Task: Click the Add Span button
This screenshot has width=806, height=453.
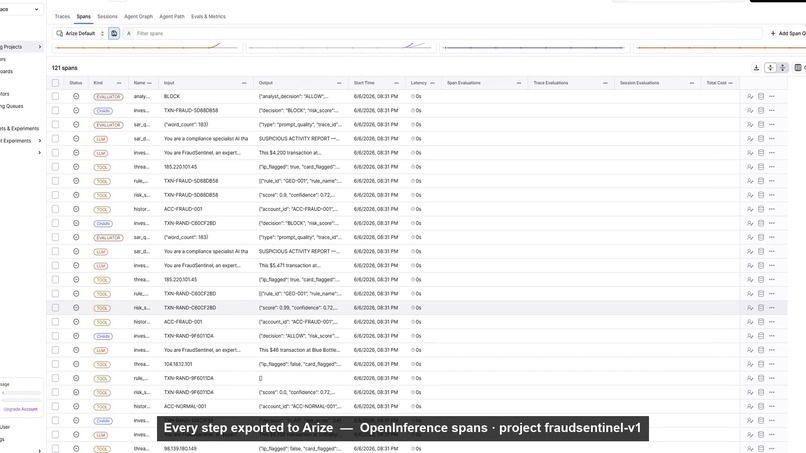Action: point(788,33)
